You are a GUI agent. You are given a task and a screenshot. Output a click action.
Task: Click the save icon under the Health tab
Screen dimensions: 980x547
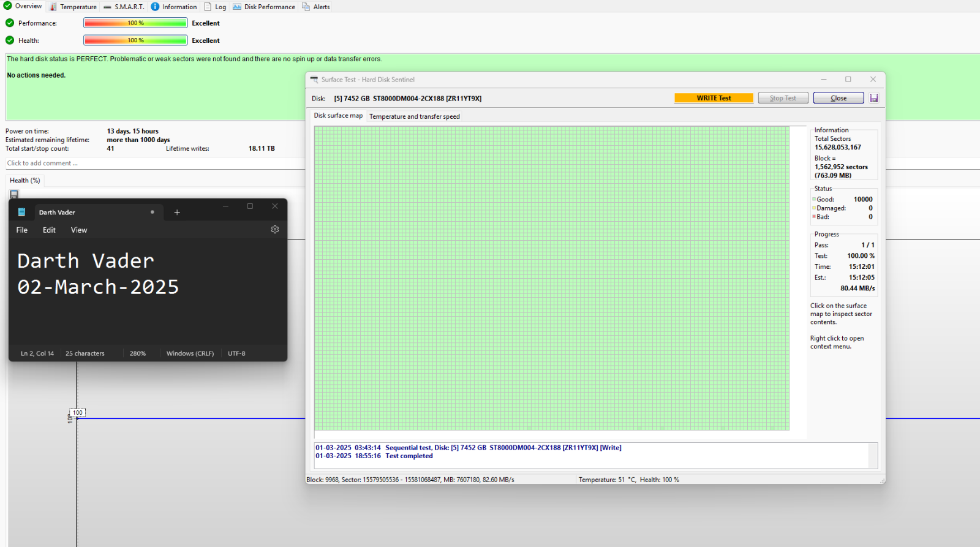coord(14,194)
